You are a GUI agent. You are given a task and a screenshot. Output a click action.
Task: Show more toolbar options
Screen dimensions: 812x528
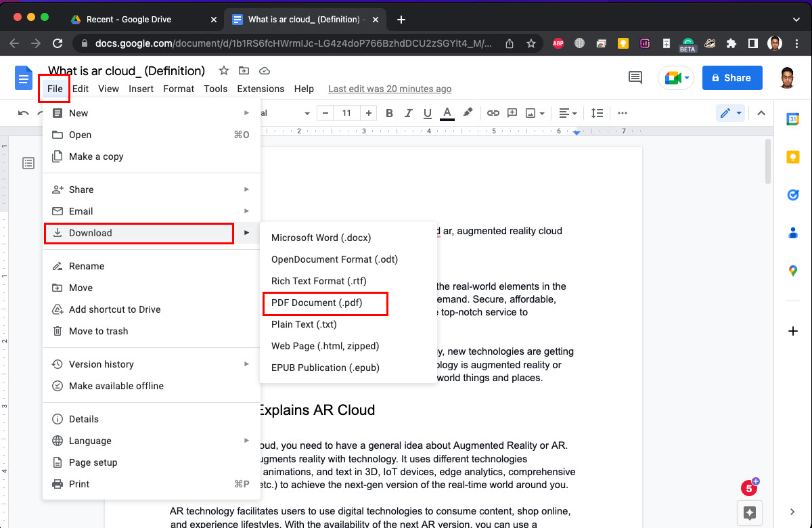pos(623,113)
